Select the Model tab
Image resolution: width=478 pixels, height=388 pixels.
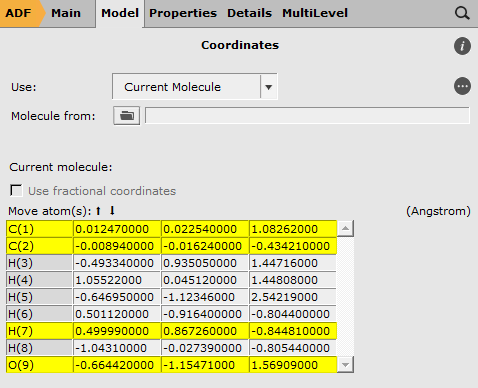[x=120, y=13]
